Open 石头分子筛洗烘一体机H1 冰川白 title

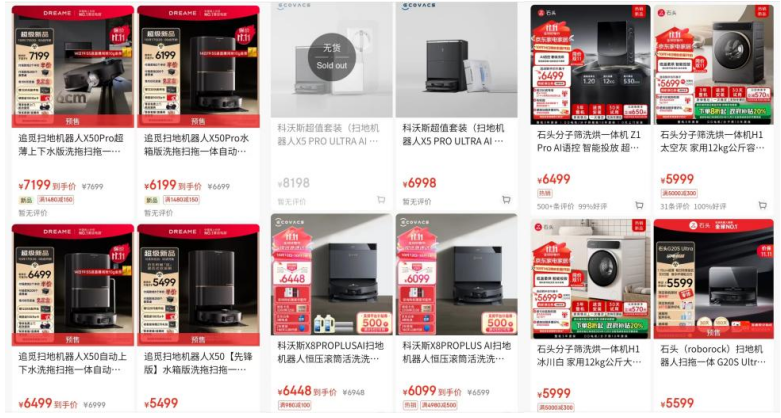(589, 355)
